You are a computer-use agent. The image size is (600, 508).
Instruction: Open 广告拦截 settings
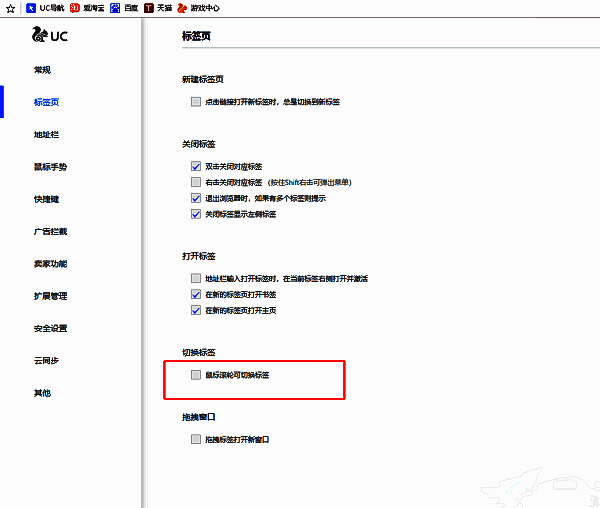pyautogui.click(x=51, y=231)
